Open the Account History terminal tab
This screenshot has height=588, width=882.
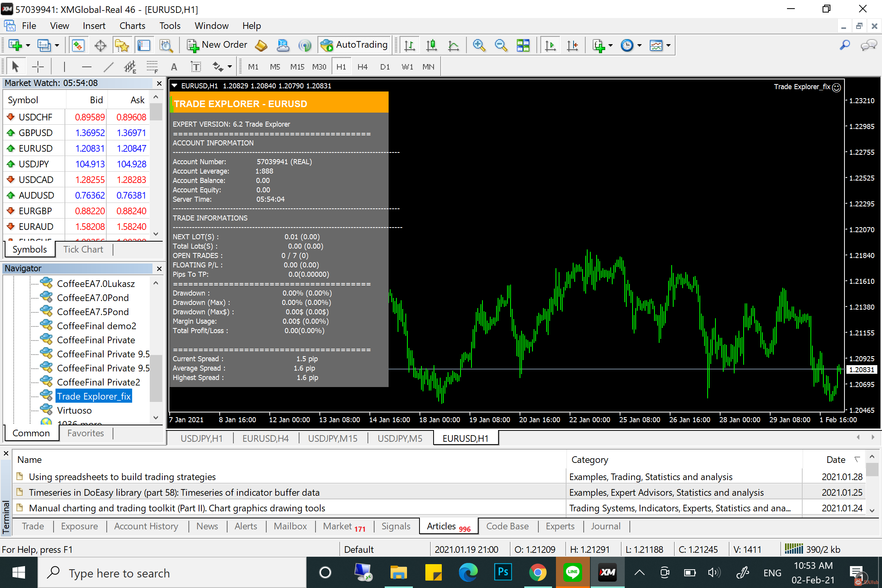(x=146, y=526)
